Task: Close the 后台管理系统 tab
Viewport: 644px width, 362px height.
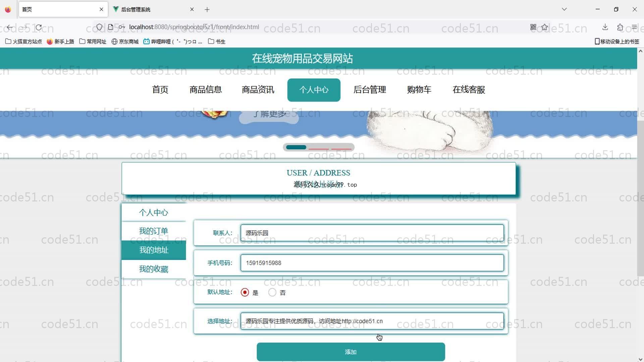Action: [x=192, y=9]
